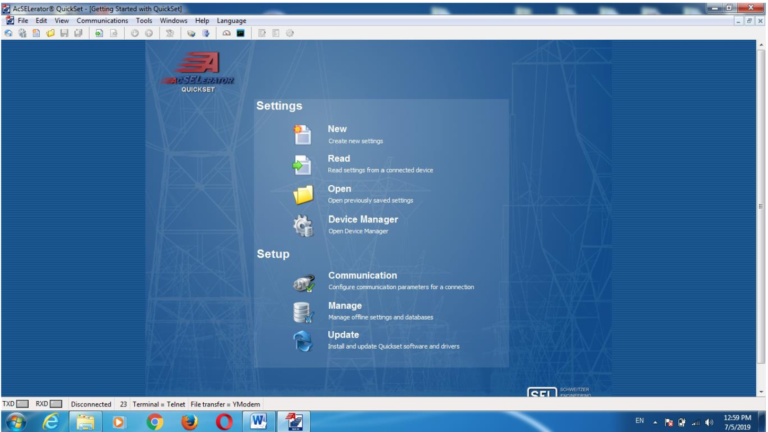This screenshot has height=432, width=768.
Task: Open the Language menu
Action: point(231,21)
